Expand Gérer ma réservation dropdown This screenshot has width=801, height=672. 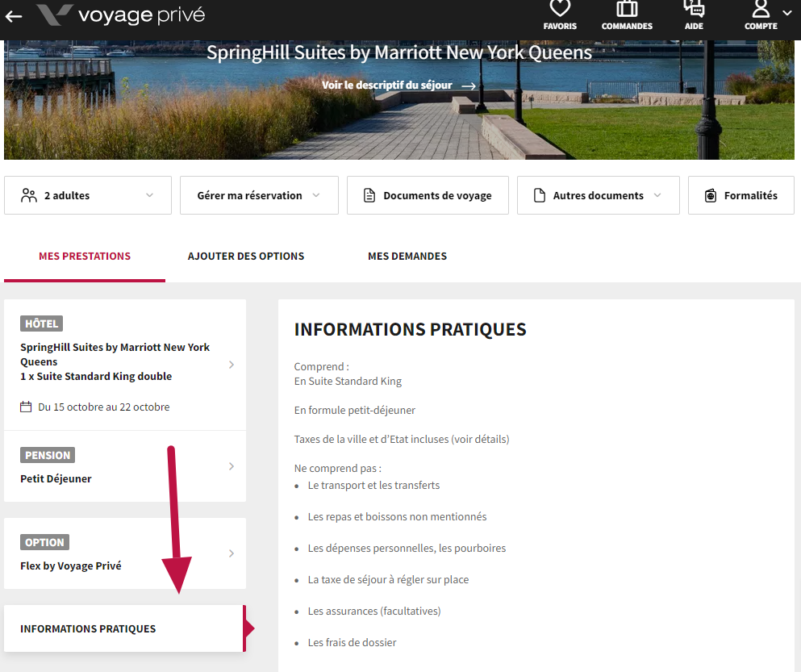click(259, 195)
